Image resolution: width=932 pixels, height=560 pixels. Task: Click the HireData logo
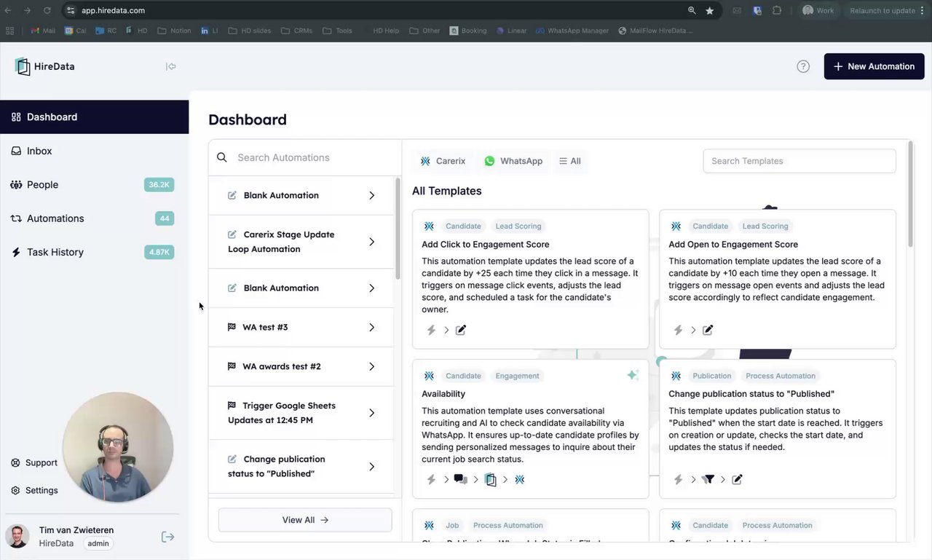tap(44, 66)
